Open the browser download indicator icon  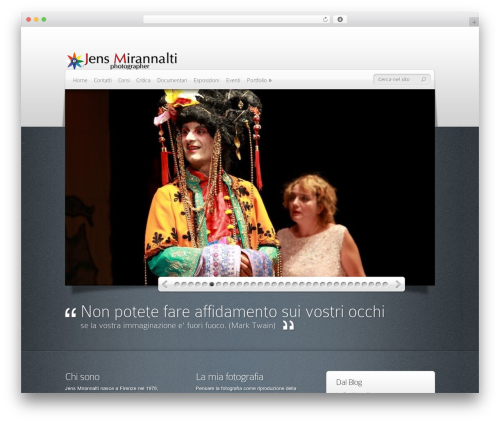340,19
